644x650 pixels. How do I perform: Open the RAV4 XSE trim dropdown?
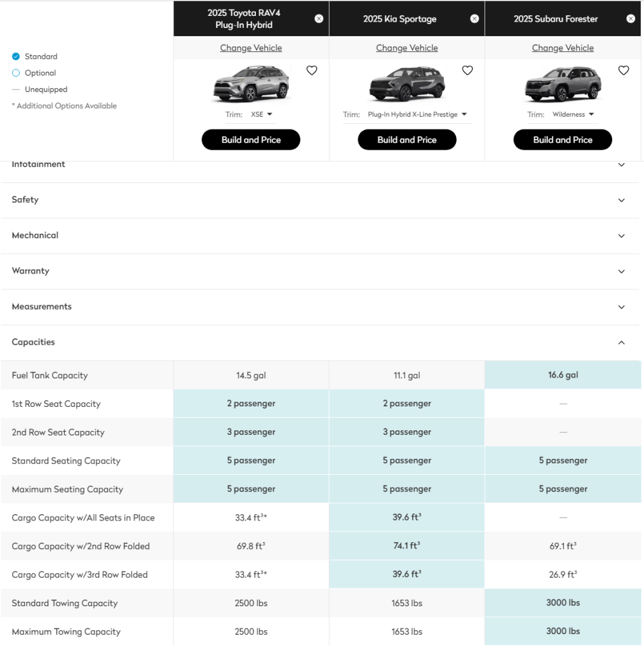pyautogui.click(x=261, y=115)
